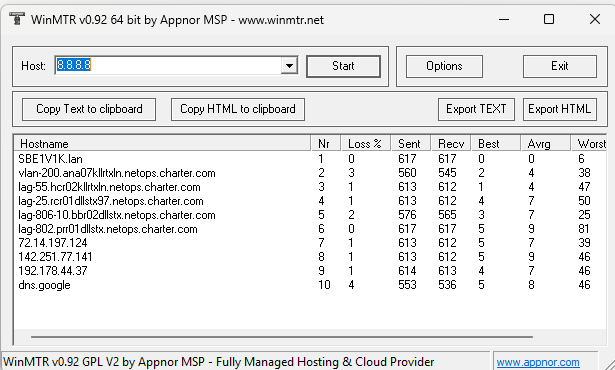The width and height of the screenshot is (615, 370).
Task: Click Copy Text to clipboard
Action: (89, 109)
